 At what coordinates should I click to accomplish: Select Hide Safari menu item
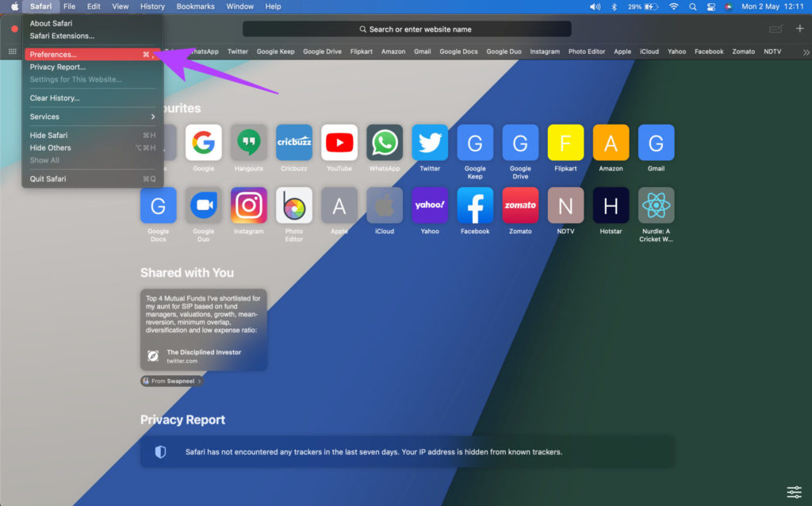coord(92,135)
